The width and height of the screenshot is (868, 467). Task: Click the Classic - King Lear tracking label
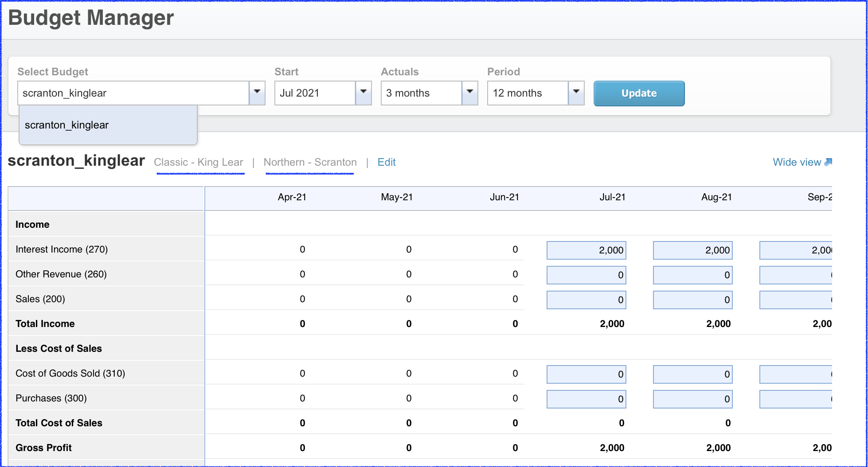point(198,162)
